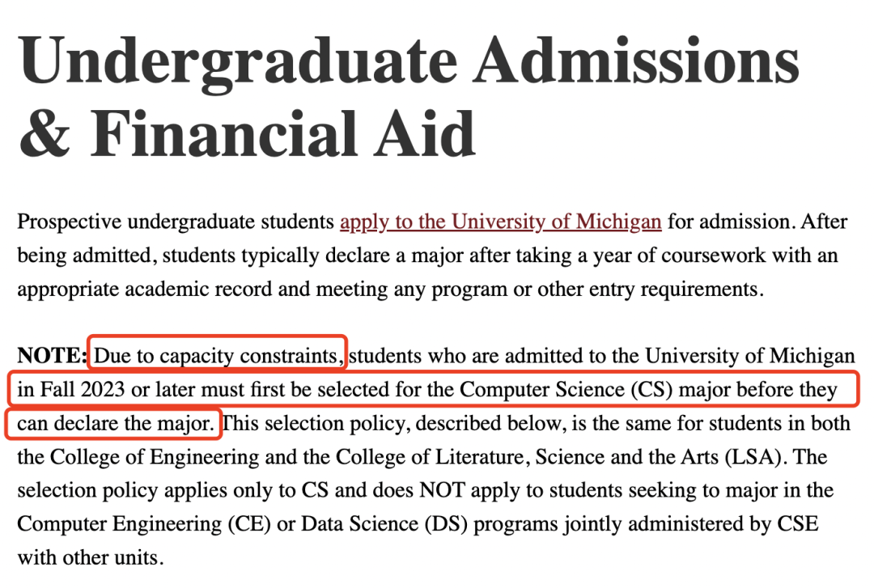874x588 pixels.
Task: Click the capitalized word "NOT"
Action: click(x=442, y=490)
